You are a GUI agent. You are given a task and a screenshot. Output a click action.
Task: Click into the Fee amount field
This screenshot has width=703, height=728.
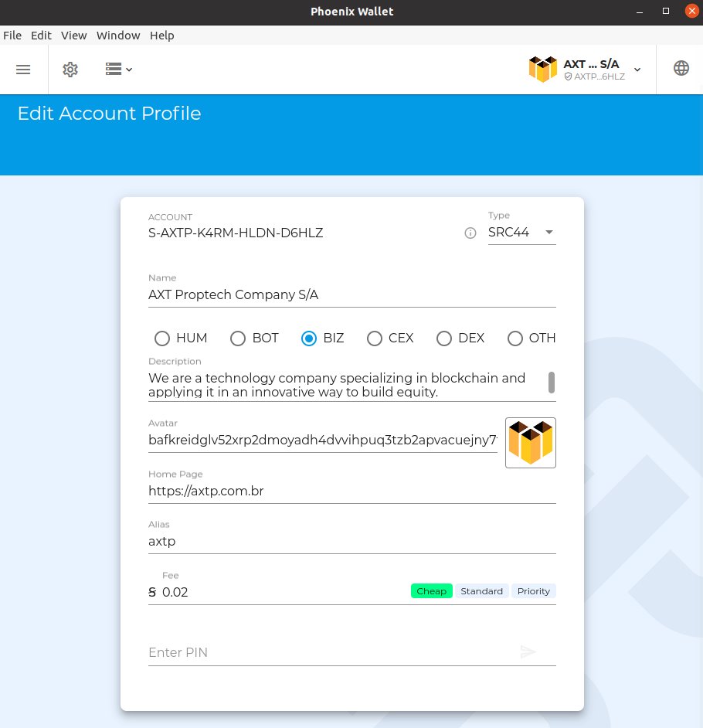pos(283,592)
